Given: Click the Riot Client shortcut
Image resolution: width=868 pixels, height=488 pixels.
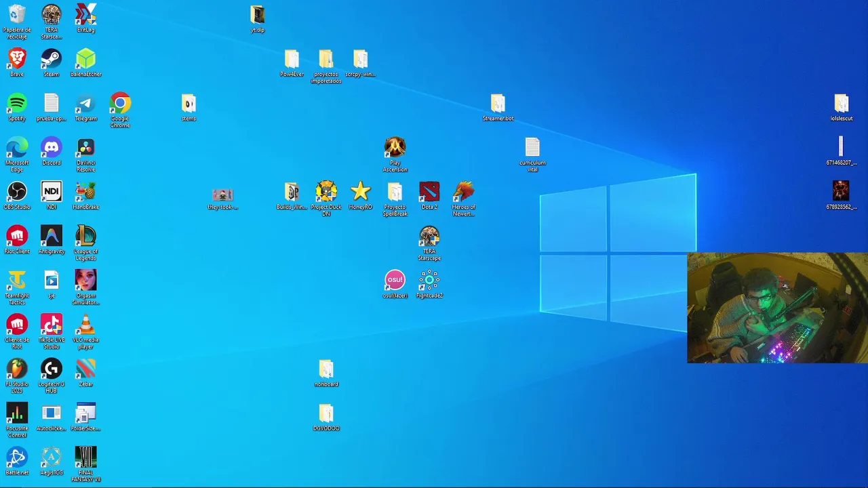Looking at the screenshot, I should click(17, 236).
